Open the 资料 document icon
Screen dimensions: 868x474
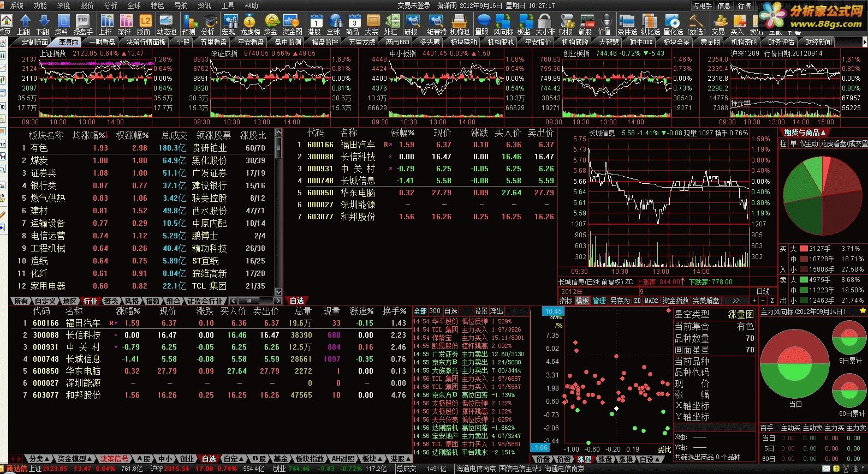tap(62, 25)
